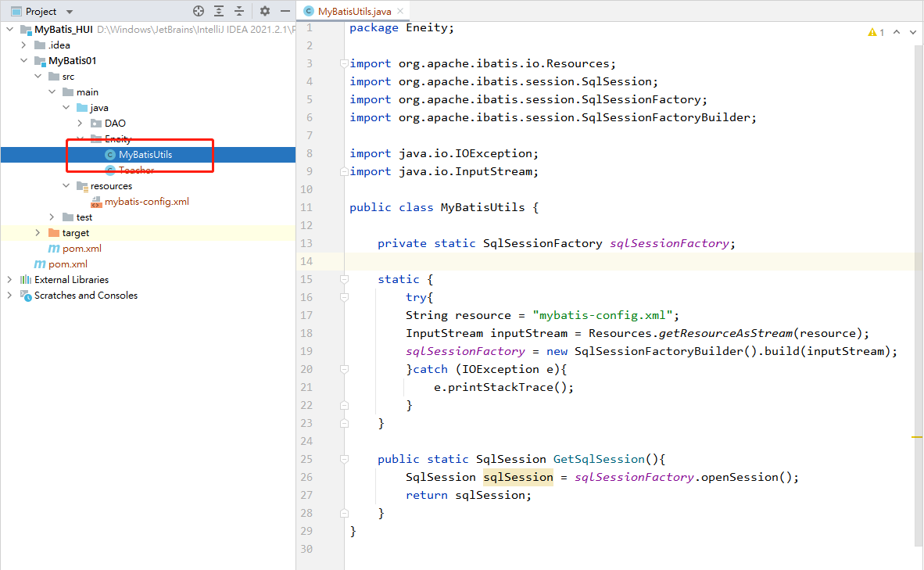Close the MyBatisUtils.java tab
The width and height of the screenshot is (924, 570).
(x=401, y=11)
